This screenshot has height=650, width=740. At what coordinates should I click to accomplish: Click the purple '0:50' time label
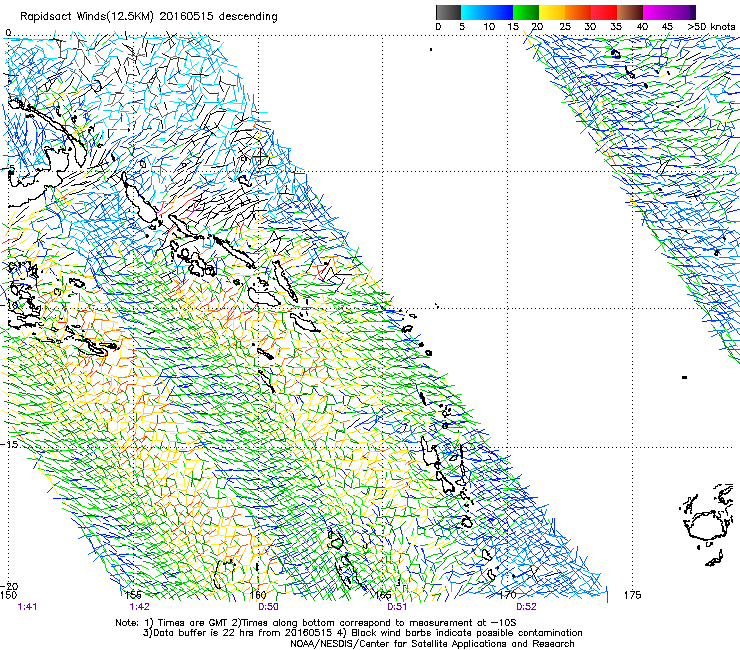268,607
